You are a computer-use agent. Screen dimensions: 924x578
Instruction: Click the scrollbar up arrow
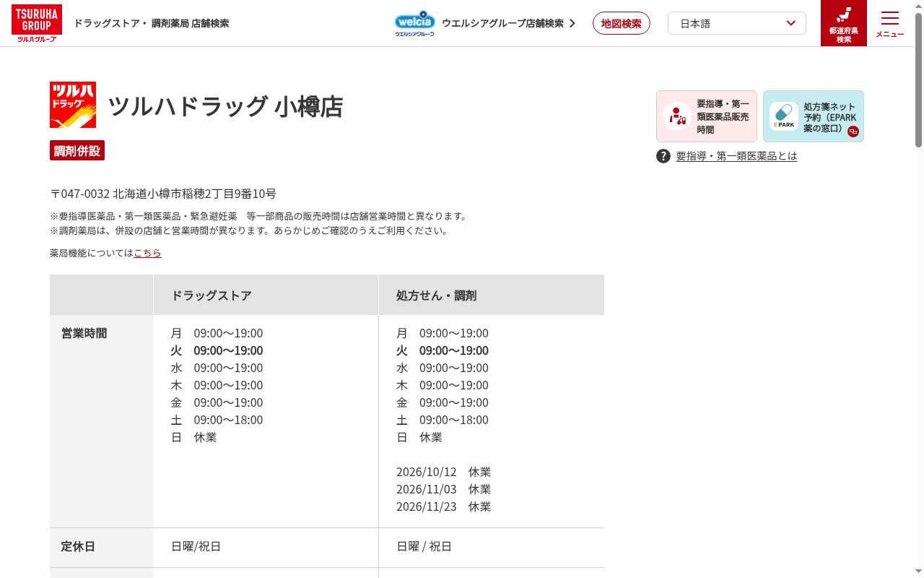918,6
